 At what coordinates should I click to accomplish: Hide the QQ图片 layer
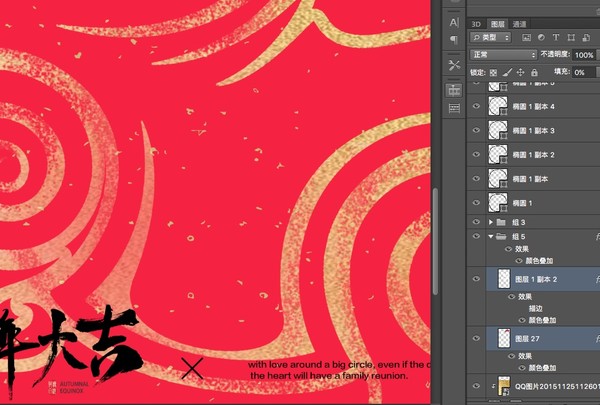click(476, 386)
